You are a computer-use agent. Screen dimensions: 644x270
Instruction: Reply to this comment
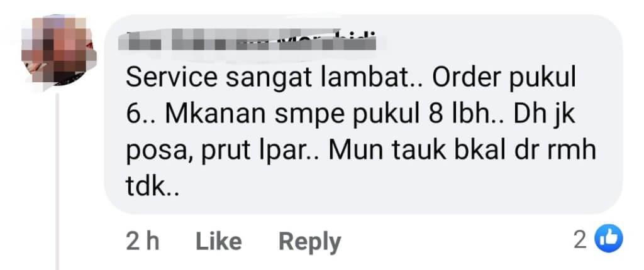(309, 242)
